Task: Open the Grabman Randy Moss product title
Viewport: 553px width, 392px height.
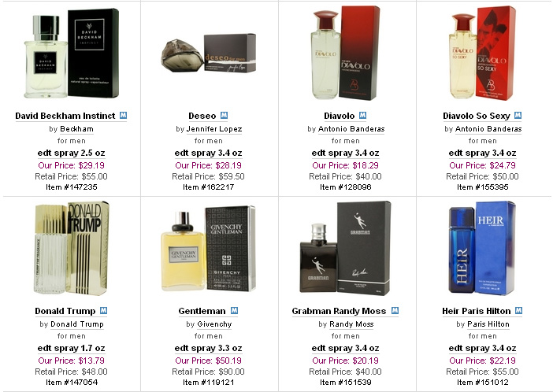Action: coord(339,311)
